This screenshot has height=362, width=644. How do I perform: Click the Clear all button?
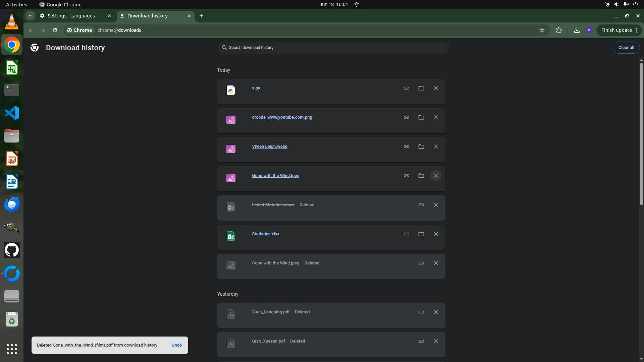[x=626, y=47]
